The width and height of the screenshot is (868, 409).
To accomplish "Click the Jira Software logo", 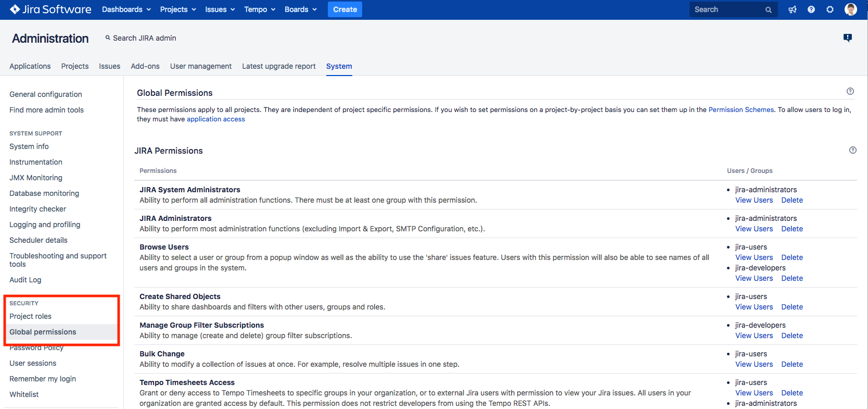I will tap(50, 9).
